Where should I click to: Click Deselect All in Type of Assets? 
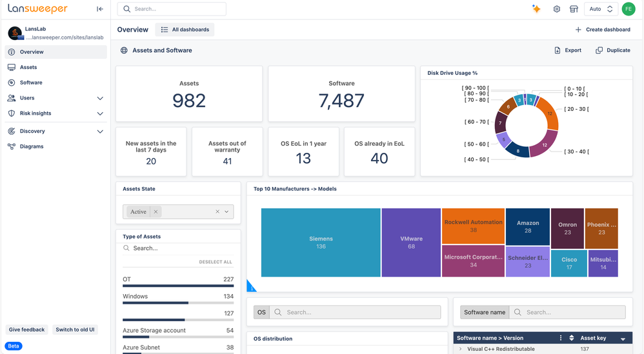(216, 262)
